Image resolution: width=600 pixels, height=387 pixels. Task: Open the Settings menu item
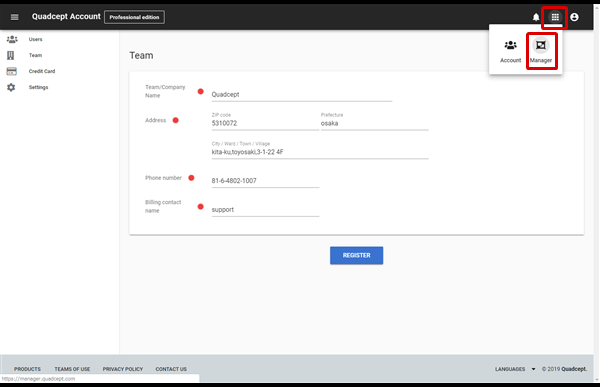pos(38,87)
